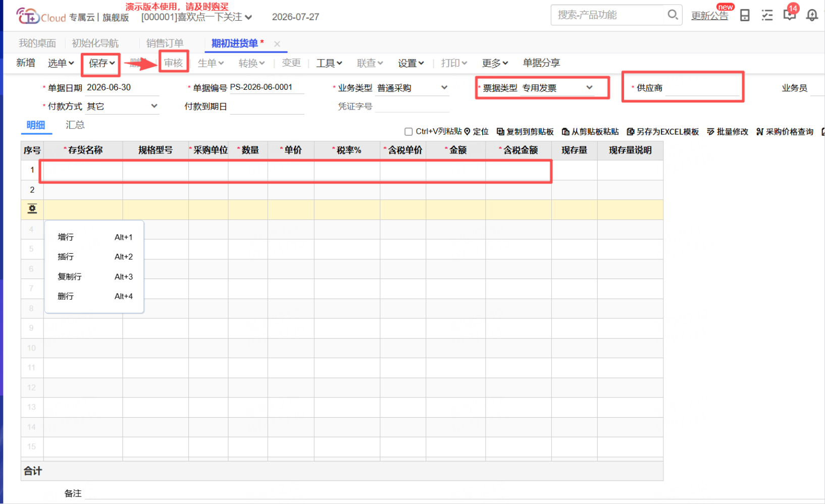The height and width of the screenshot is (504, 825).
Task: Close the 期初进货单 tab
Action: click(277, 44)
